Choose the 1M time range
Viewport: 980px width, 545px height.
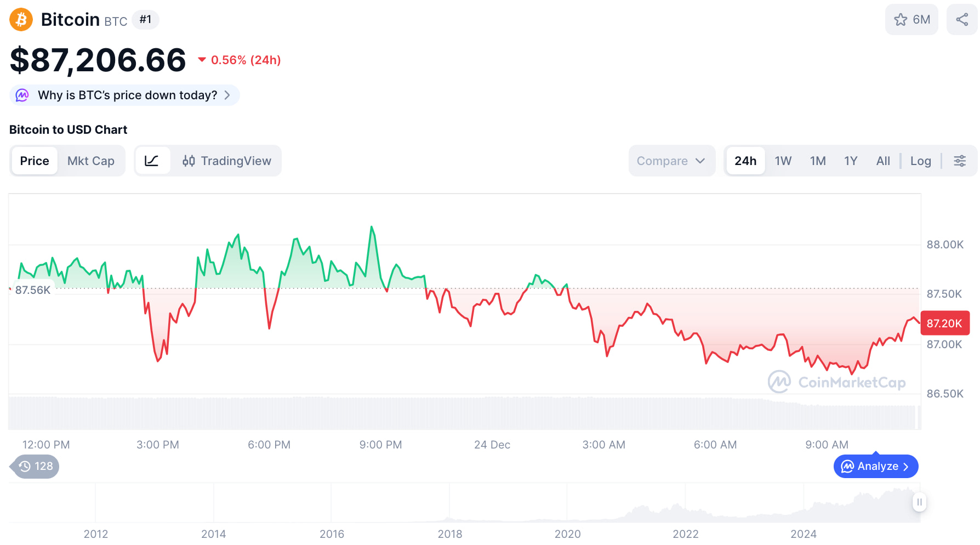[818, 161]
